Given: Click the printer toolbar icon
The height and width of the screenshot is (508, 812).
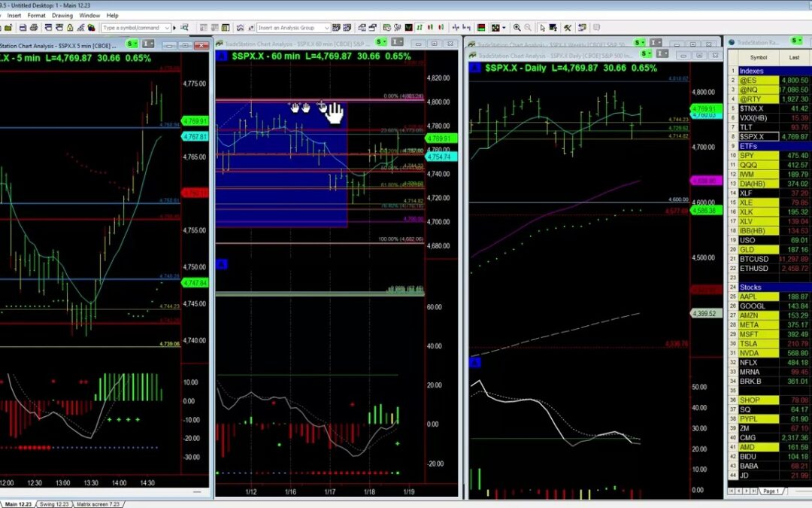Looking at the screenshot, I should 34,28.
